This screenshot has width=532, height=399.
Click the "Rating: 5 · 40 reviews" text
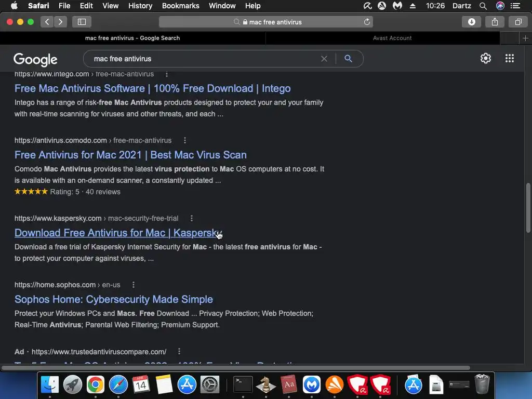coord(85,192)
